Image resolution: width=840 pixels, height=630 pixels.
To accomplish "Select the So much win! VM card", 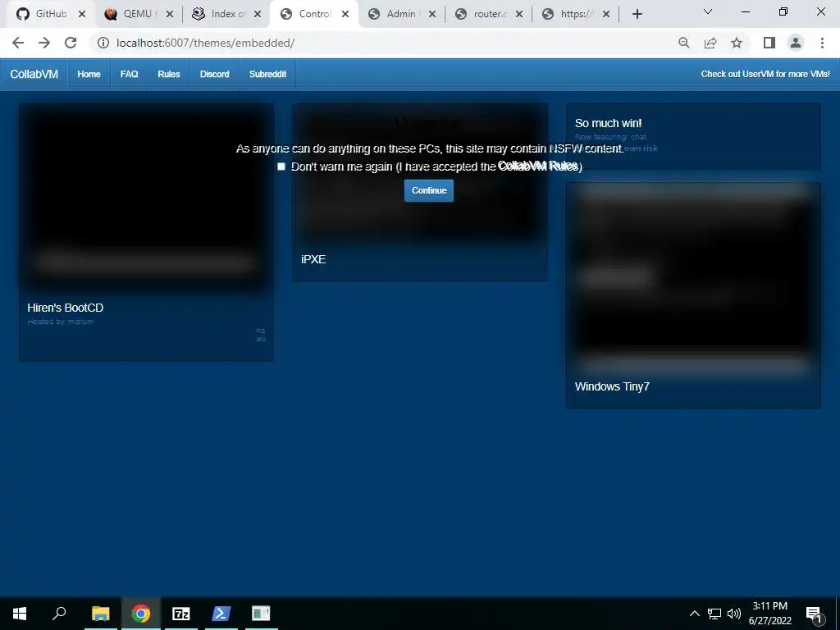I will click(693, 137).
